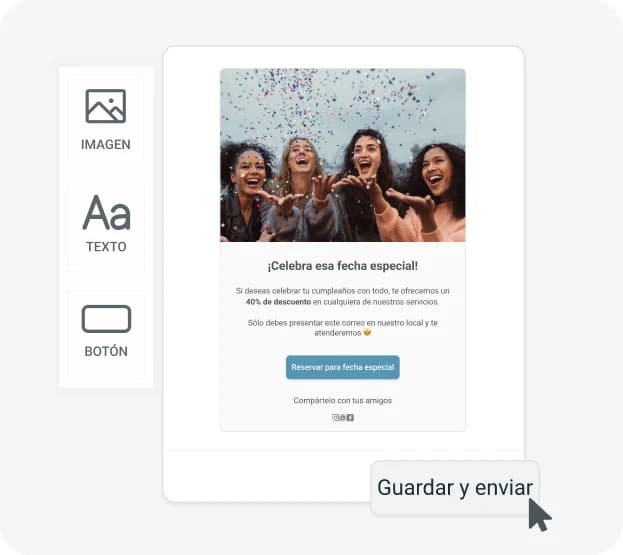The width and height of the screenshot is (623, 555).
Task: Click the Aa text block icon
Action: click(106, 213)
